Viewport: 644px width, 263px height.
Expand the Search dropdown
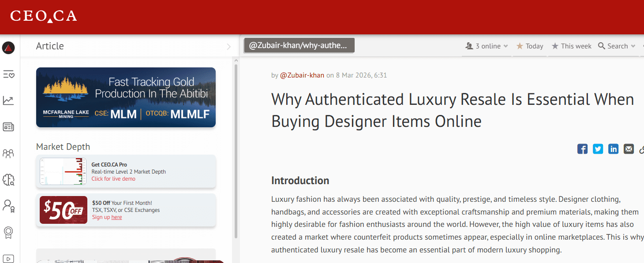(616, 46)
